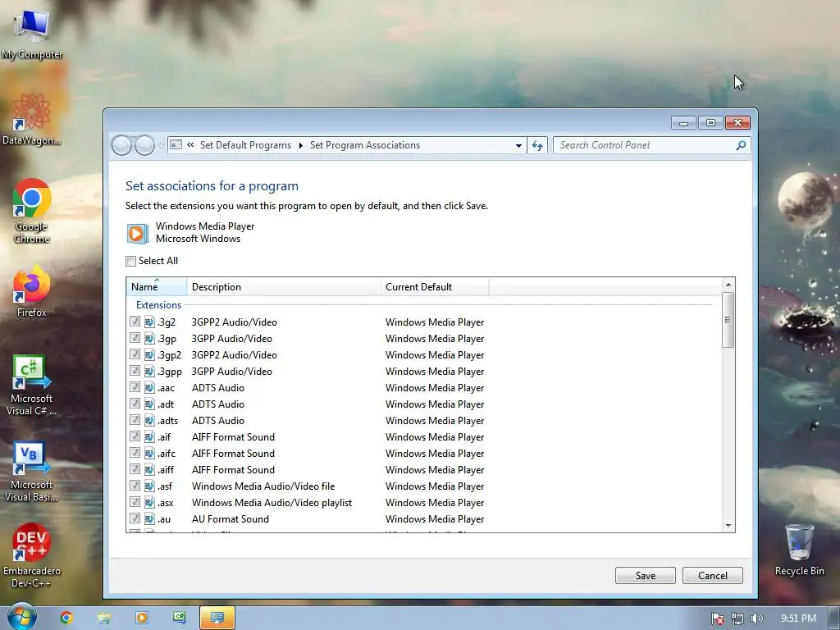
Task: Open the recent pages dropdown next to Forward
Action: click(162, 146)
